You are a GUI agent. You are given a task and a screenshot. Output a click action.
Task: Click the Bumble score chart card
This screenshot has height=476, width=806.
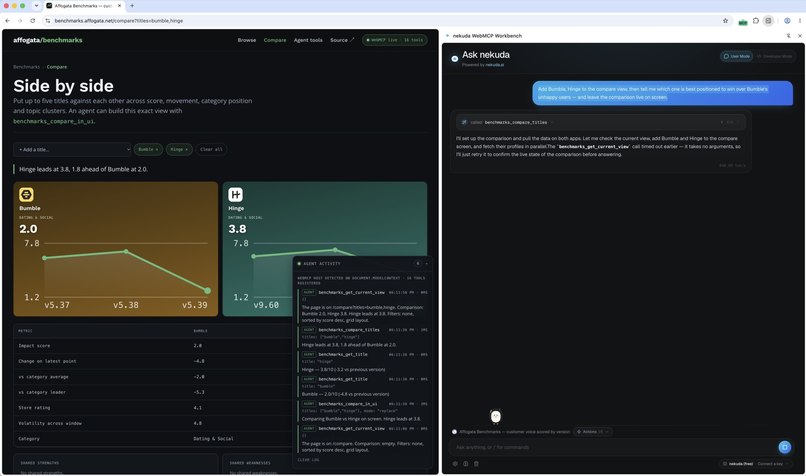coord(116,249)
